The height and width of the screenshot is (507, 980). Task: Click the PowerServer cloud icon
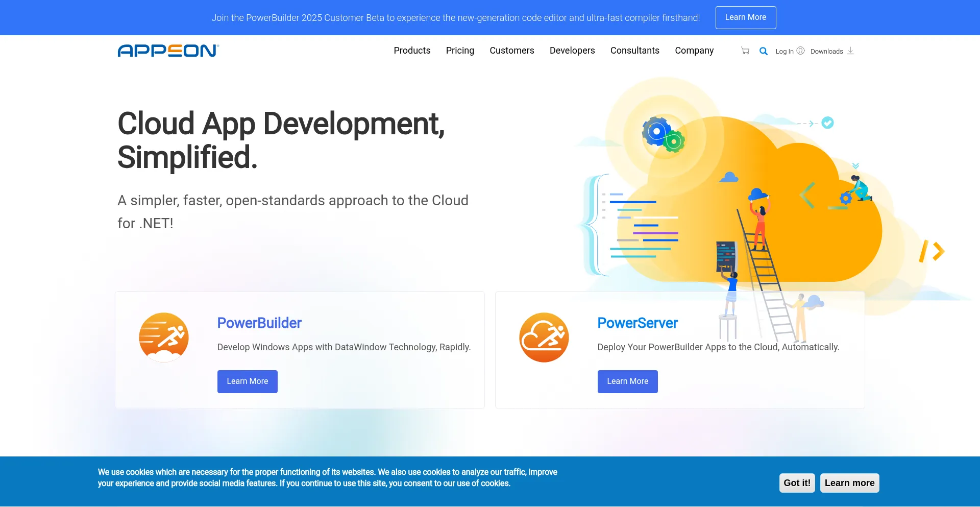click(544, 337)
